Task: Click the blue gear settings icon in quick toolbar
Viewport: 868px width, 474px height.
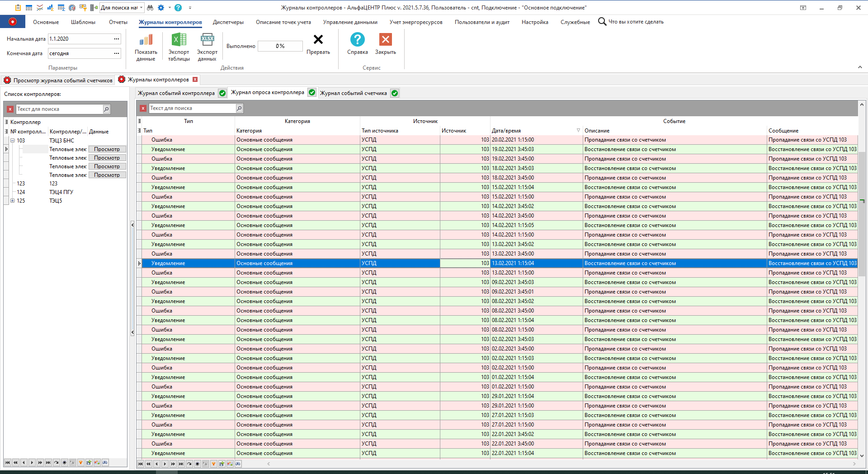Action: click(x=161, y=8)
